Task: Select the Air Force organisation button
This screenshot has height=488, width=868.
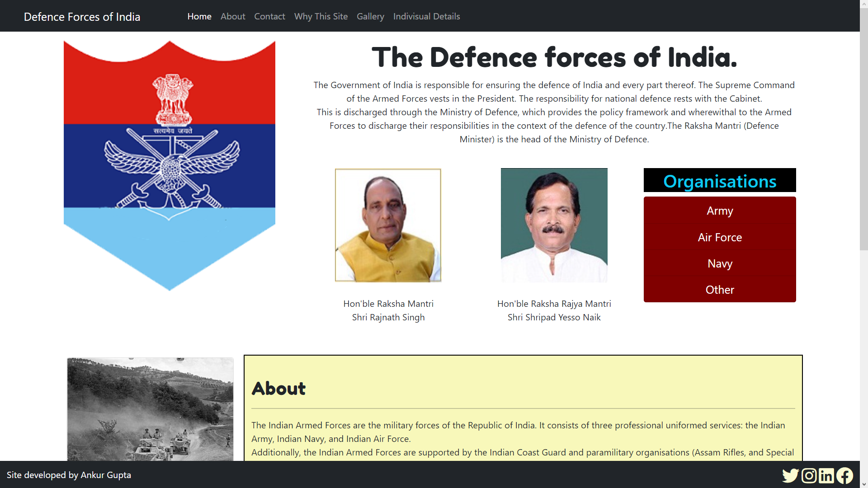Action: [x=719, y=237]
